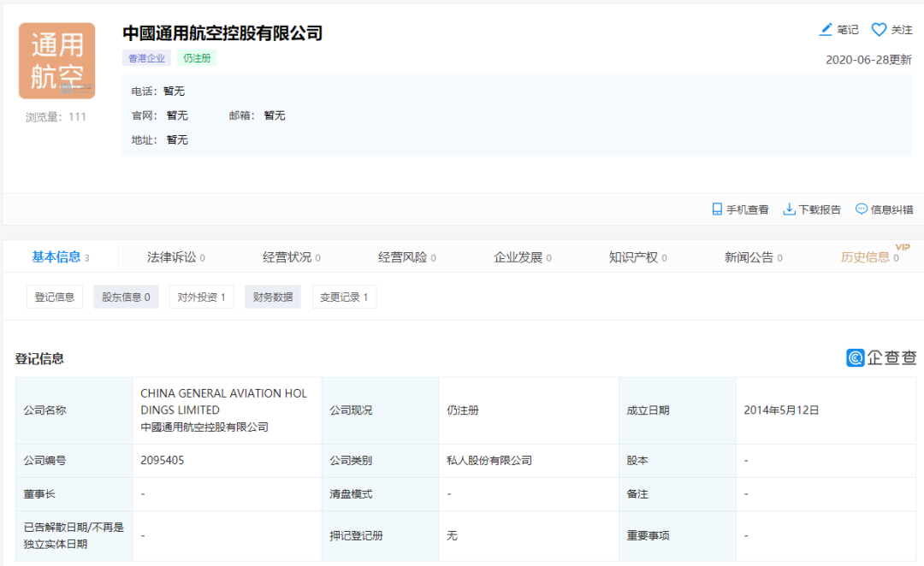This screenshot has height=566, width=924.
Task: Click the 电话: 暂无 line
Action: pos(158,91)
